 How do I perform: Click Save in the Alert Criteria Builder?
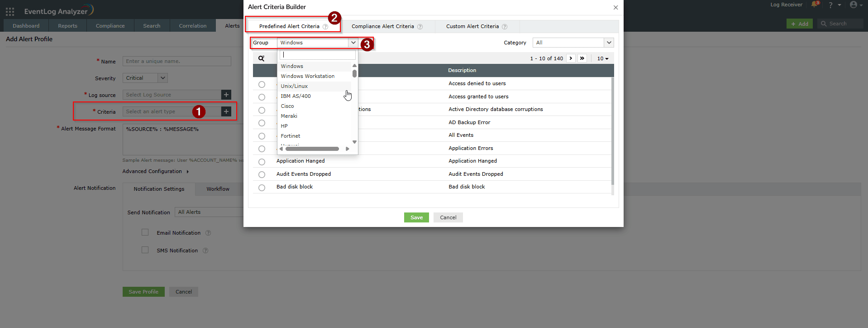point(416,217)
